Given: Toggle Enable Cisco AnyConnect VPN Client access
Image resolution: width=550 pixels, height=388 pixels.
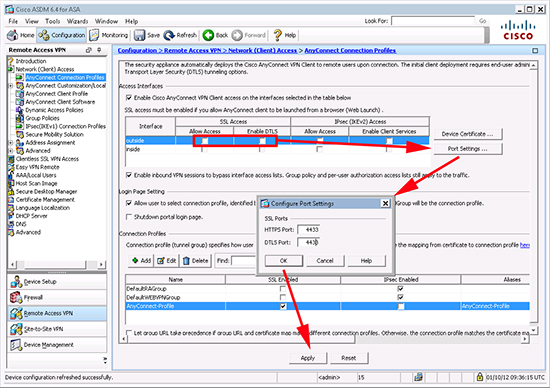Looking at the screenshot, I should [x=129, y=98].
